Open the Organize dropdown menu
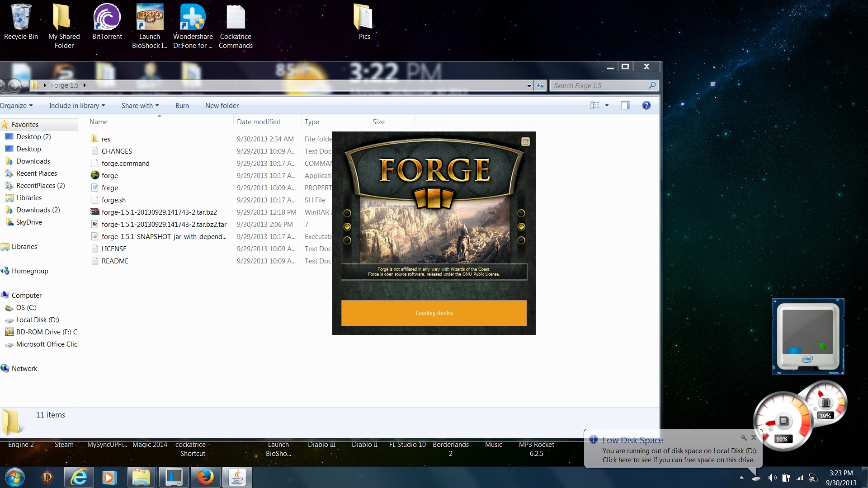The image size is (868, 488). tap(16, 106)
